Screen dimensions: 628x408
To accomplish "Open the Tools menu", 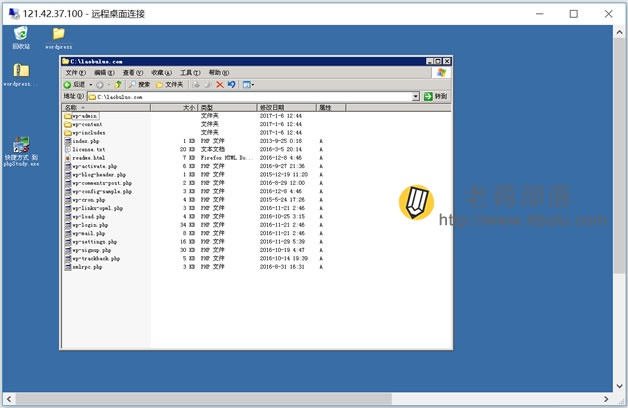I will pos(190,72).
